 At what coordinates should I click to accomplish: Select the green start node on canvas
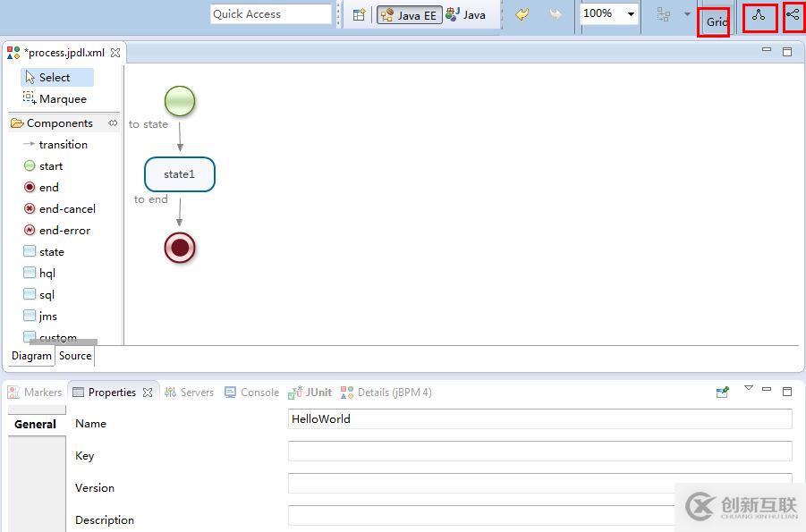tap(180, 101)
